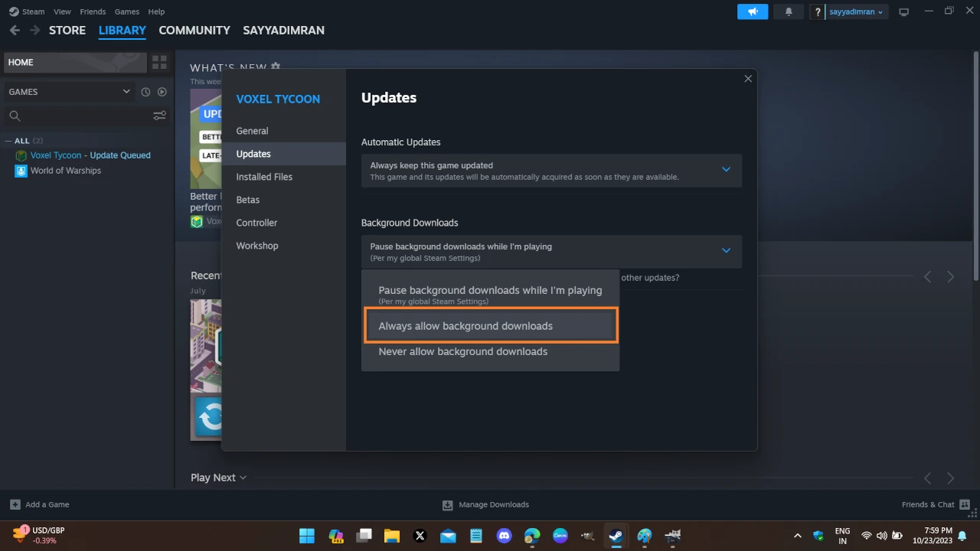
Task: Choose Never allow background downloads
Action: click(x=490, y=352)
